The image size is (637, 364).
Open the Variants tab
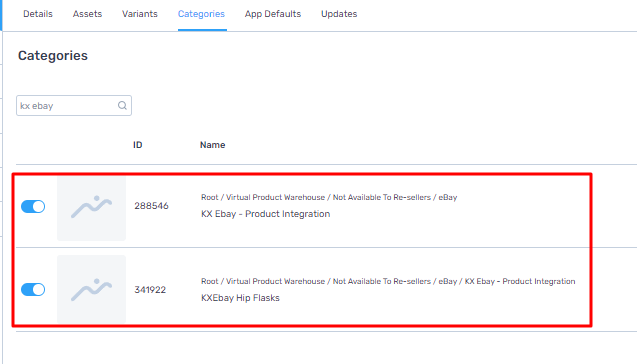pos(140,14)
